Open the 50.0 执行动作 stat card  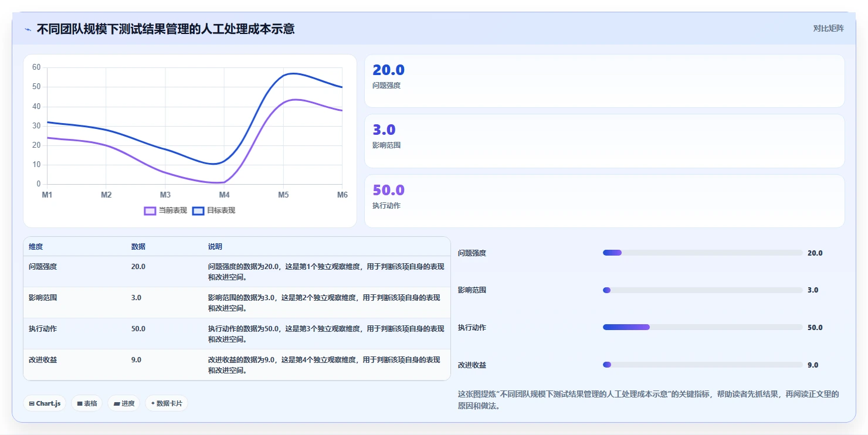pos(605,201)
